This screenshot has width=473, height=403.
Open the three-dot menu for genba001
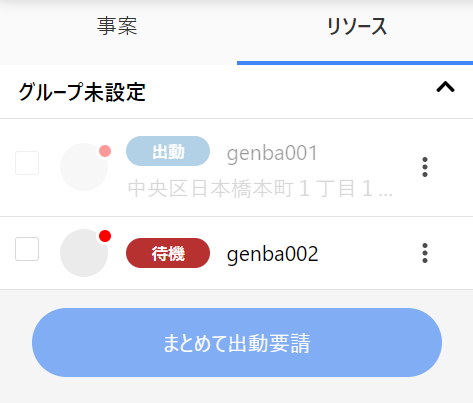pos(425,167)
